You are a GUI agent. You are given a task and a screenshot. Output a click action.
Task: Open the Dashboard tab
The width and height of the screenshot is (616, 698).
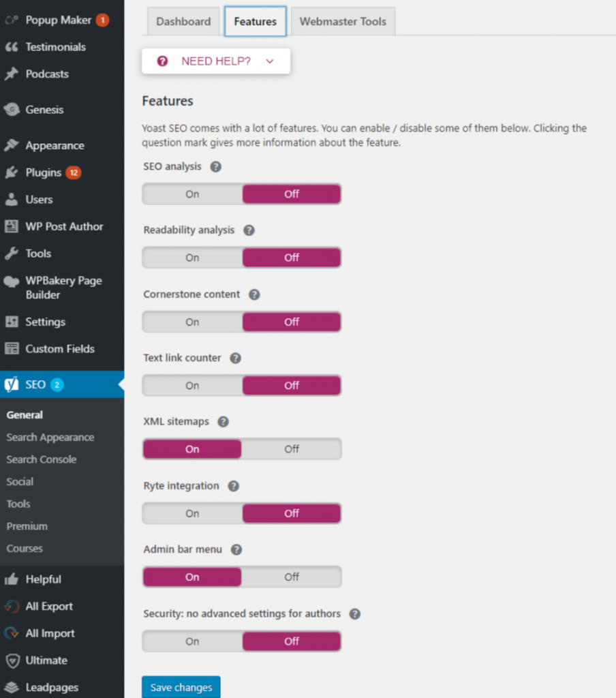[x=183, y=22]
